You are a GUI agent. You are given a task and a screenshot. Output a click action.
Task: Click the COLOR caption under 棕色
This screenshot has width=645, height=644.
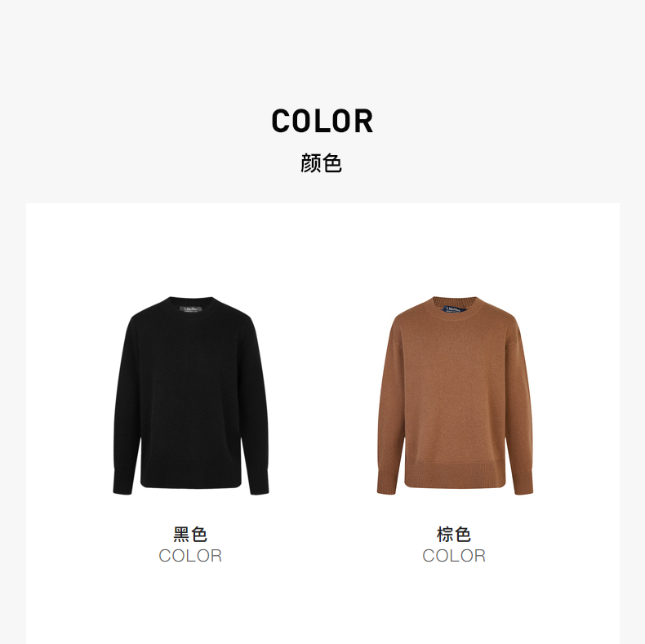(454, 556)
